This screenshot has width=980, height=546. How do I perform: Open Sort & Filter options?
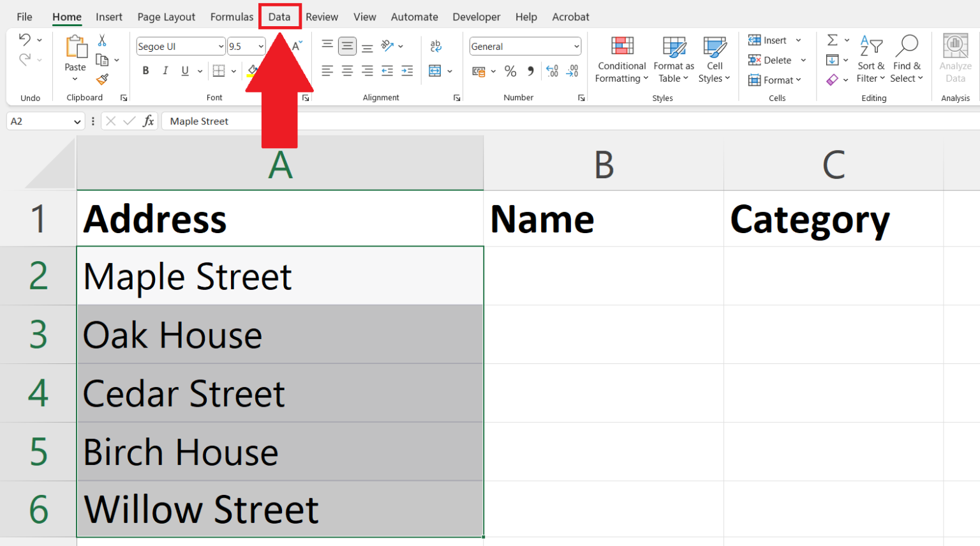click(x=871, y=59)
